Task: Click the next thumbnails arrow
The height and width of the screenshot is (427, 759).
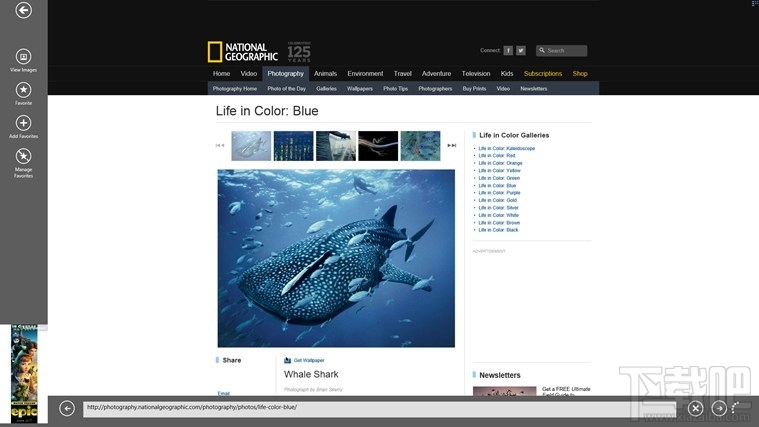Action: click(452, 145)
